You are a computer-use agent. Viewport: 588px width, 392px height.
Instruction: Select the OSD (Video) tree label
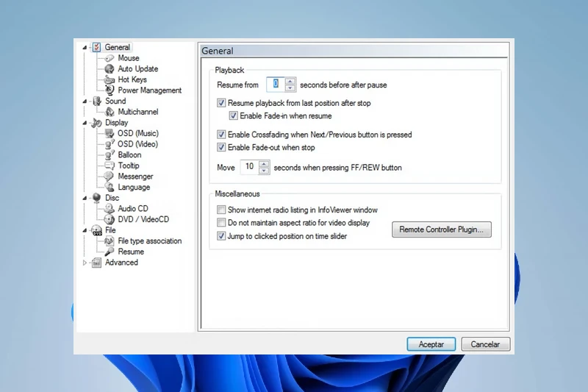137,144
